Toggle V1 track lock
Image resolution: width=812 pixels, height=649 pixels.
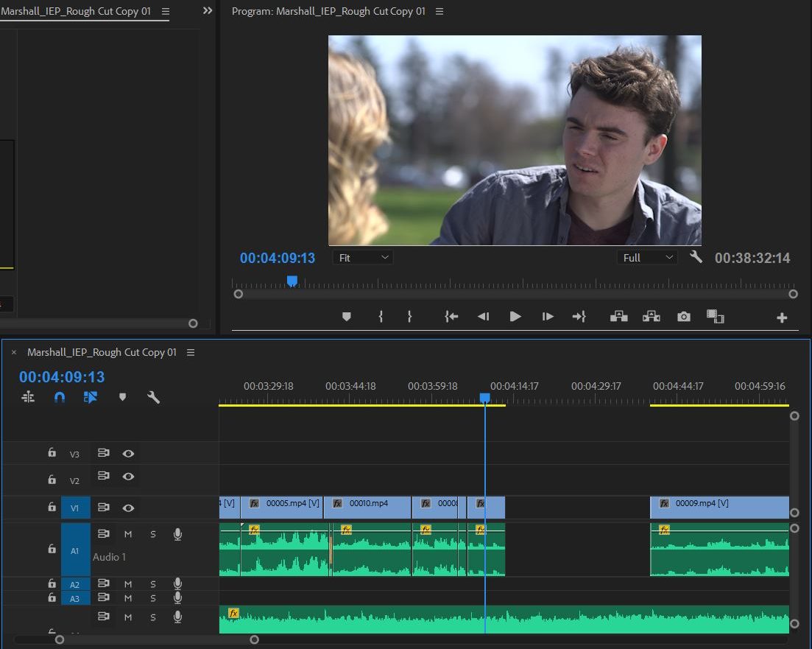coord(52,507)
